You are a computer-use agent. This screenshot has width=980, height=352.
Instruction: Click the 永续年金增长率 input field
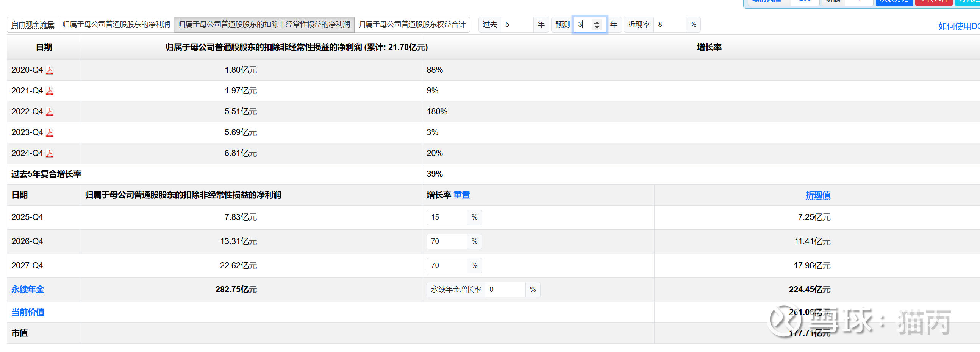(505, 290)
